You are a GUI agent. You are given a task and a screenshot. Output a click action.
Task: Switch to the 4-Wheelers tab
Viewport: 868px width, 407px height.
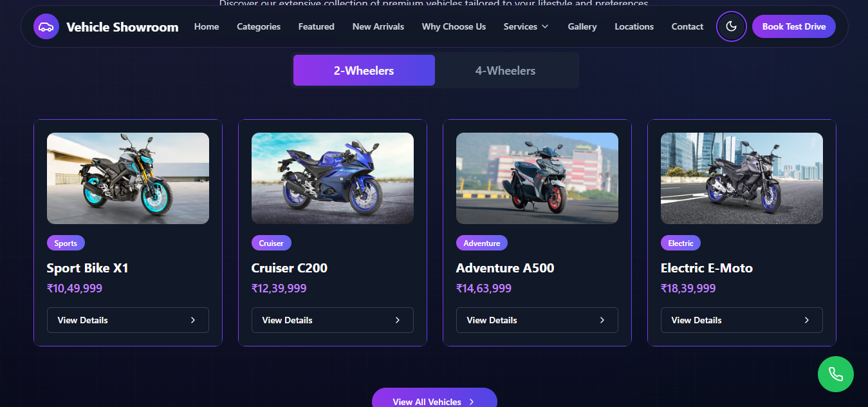(x=506, y=70)
